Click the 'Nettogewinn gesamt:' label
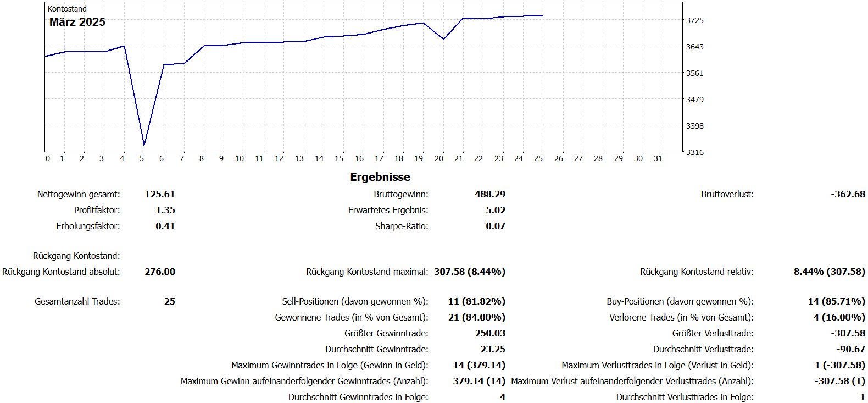The height and width of the screenshot is (403, 868). (79, 194)
